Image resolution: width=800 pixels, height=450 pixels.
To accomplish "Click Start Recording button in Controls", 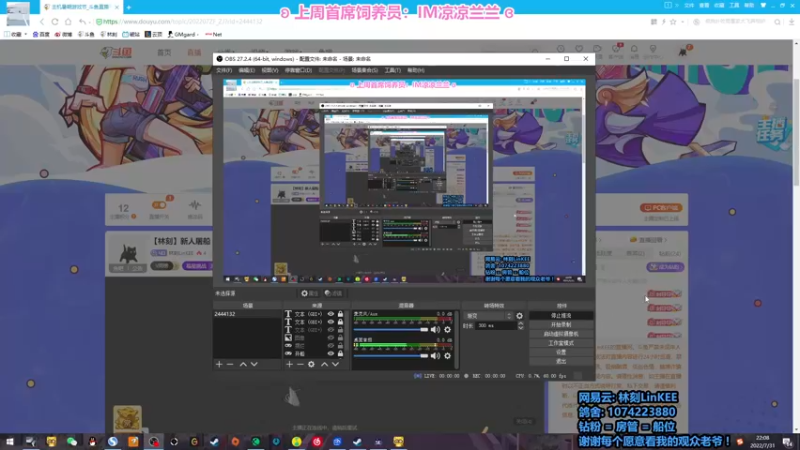I will click(561, 325).
